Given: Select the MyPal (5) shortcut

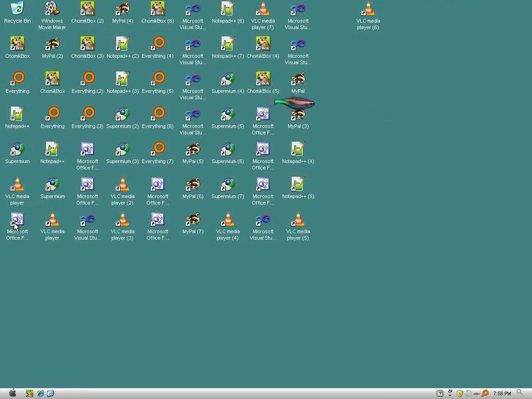Looking at the screenshot, I should tap(193, 153).
